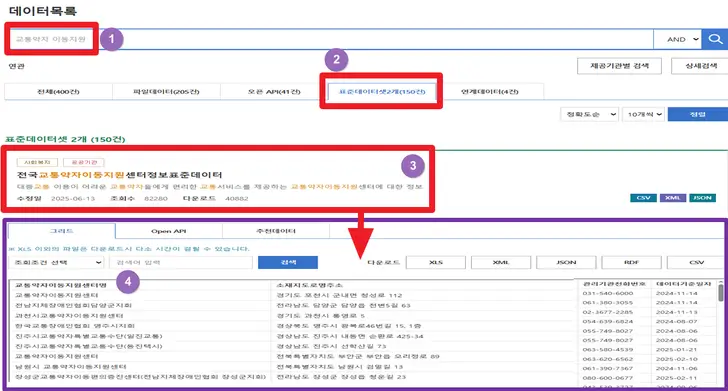Download data as RDF

(x=631, y=262)
